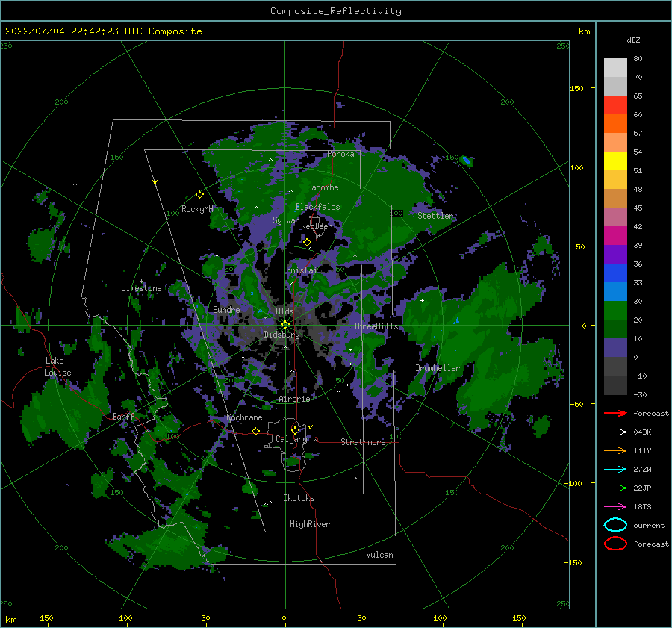Viewport: 672px width, 628px height.
Task: Click the white plus marker west of Drumheller echo
Action: click(x=422, y=300)
